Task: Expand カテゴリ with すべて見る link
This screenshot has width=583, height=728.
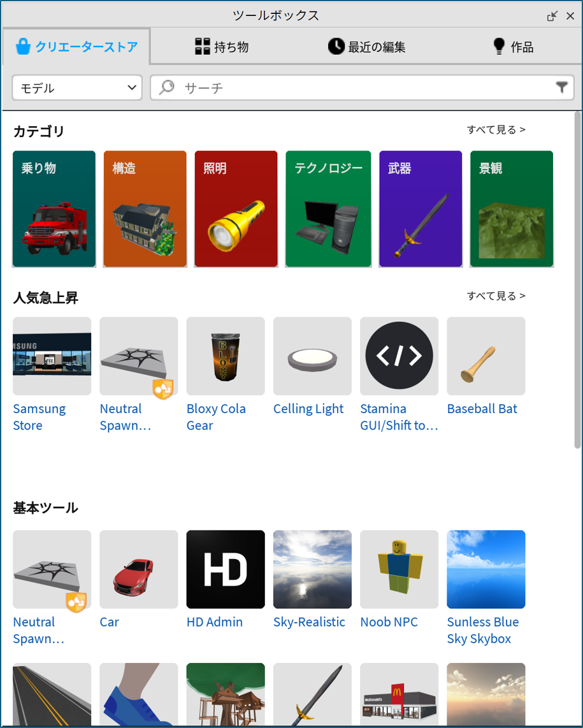Action: click(496, 129)
